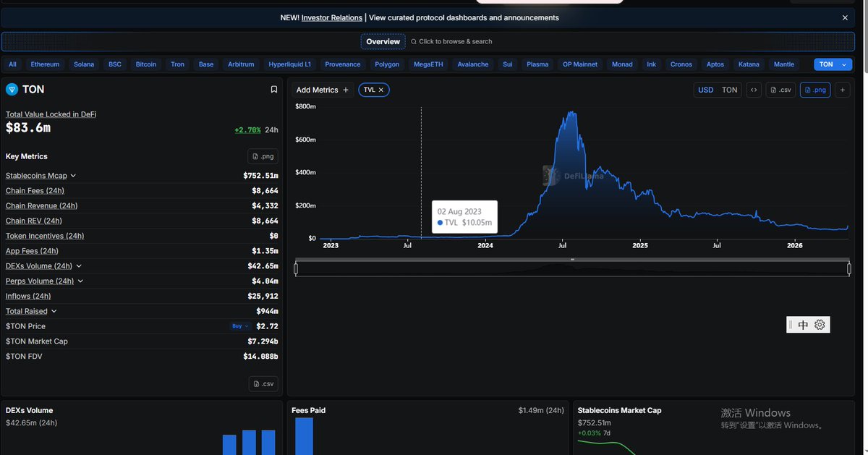Bookmark the TON chain
The width and height of the screenshot is (868, 455).
coord(274,90)
